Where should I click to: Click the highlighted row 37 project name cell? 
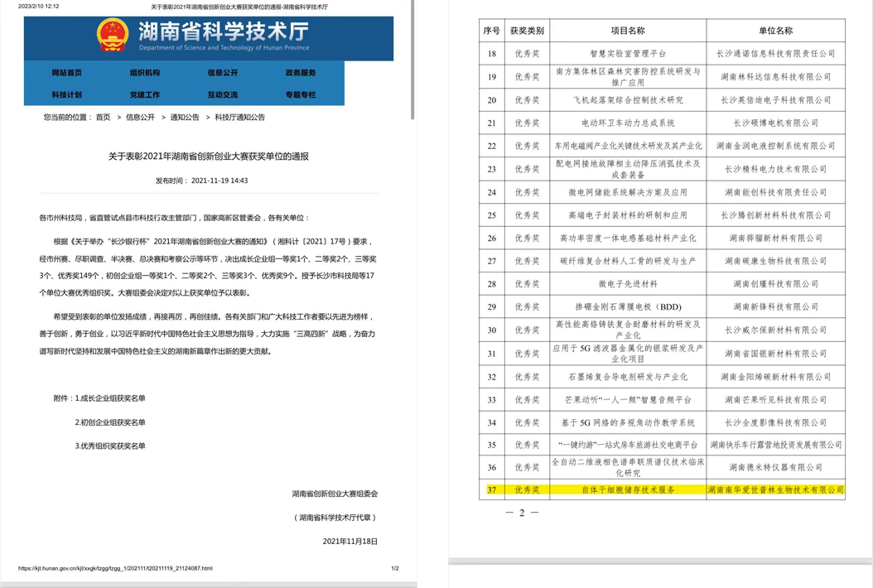pos(628,490)
